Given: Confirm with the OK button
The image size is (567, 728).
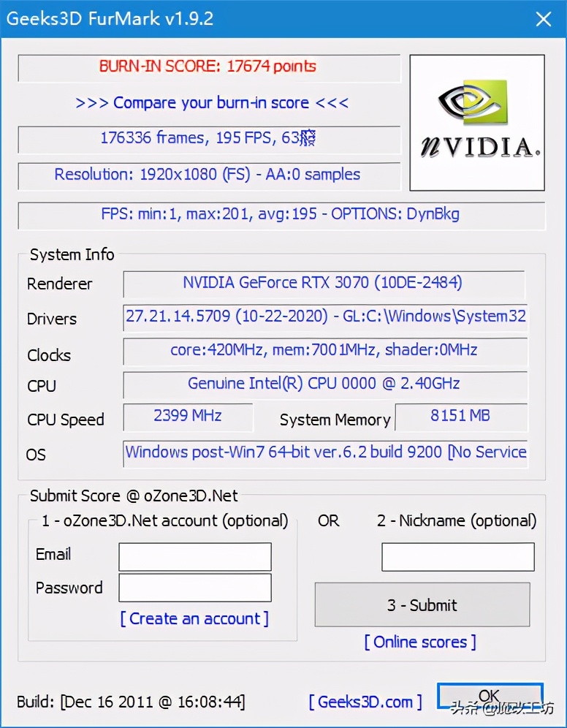Looking at the screenshot, I should (490, 696).
